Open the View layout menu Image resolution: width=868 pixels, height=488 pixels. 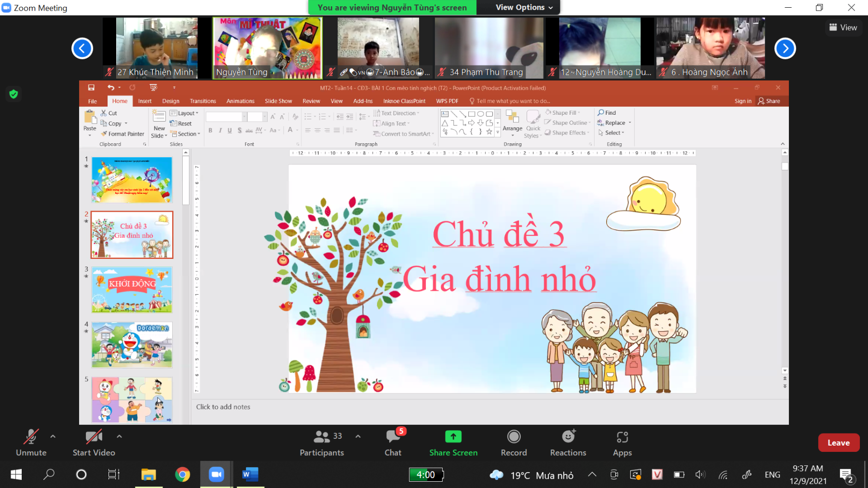[x=843, y=27]
